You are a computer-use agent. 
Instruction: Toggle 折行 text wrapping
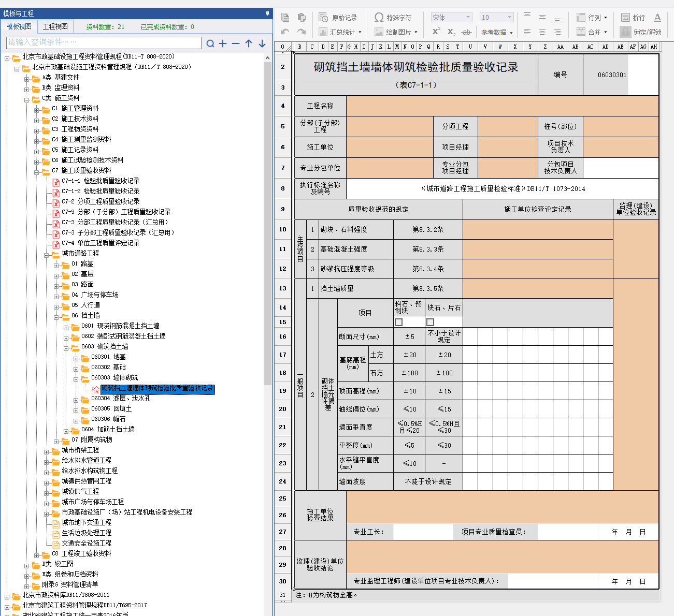[633, 18]
